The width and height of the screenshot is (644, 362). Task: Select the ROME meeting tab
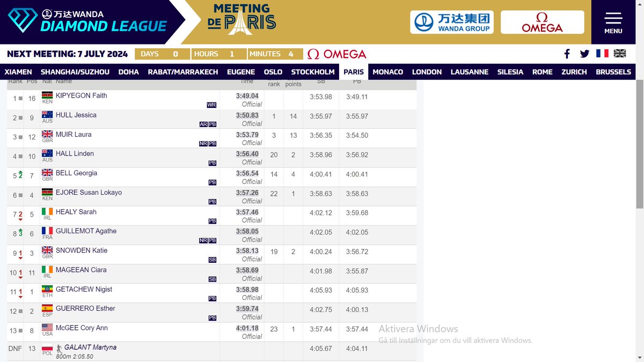543,72
